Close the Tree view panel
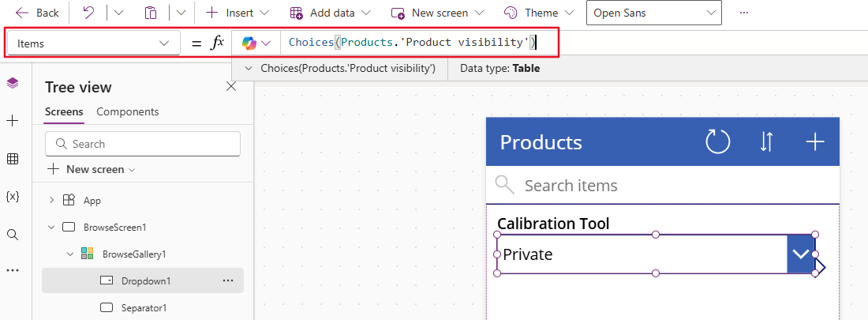Viewport: 868px width, 320px height. pos(231,86)
